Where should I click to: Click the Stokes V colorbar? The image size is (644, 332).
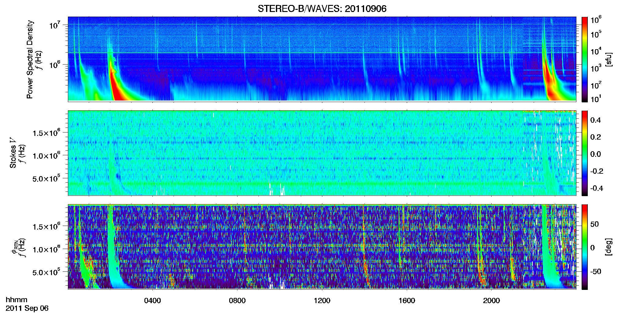pyautogui.click(x=585, y=153)
